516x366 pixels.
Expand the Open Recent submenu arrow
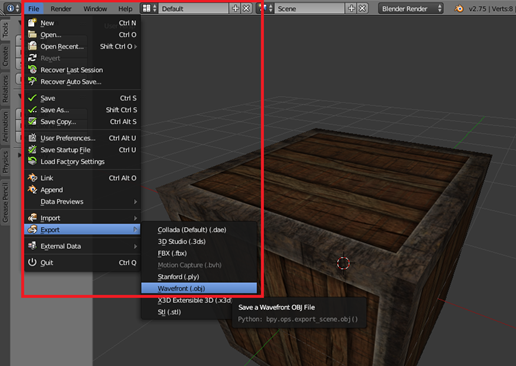(135, 46)
